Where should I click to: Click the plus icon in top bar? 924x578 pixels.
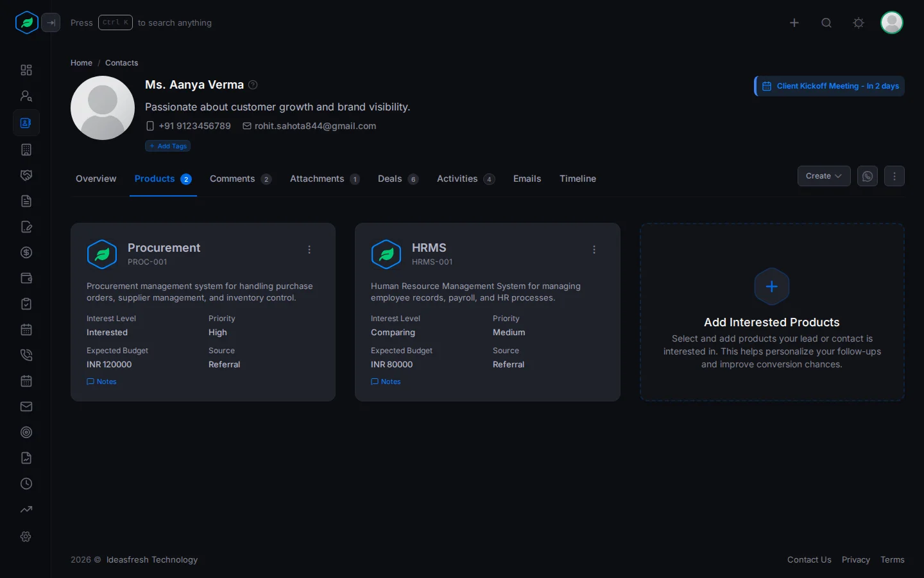794,23
